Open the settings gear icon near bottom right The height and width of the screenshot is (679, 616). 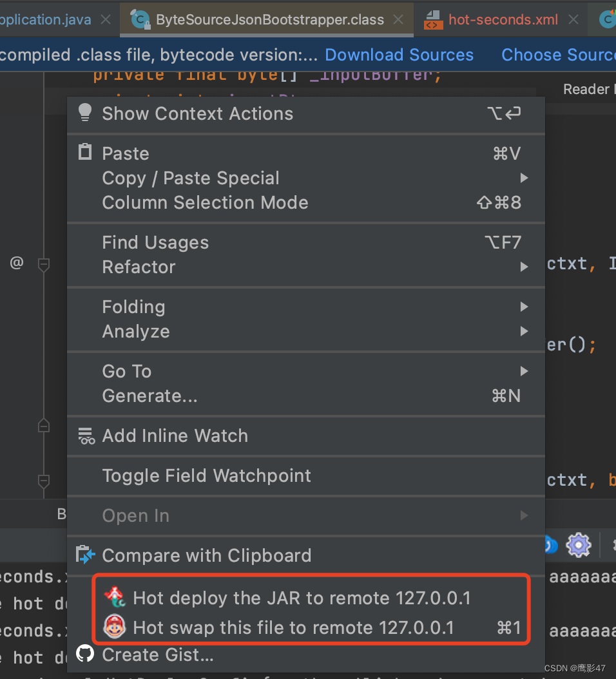[578, 544]
